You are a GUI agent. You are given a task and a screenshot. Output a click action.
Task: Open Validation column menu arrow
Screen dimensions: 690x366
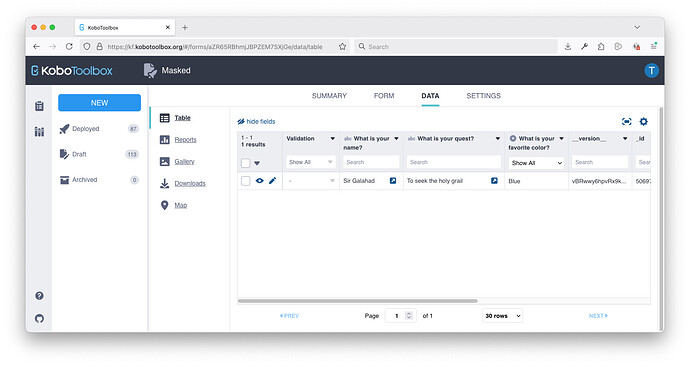(x=333, y=139)
